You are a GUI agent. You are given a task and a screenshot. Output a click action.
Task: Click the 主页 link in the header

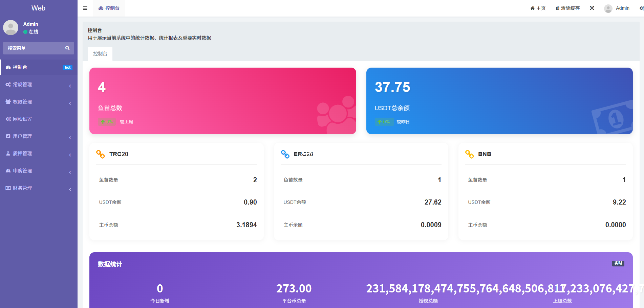[538, 8]
